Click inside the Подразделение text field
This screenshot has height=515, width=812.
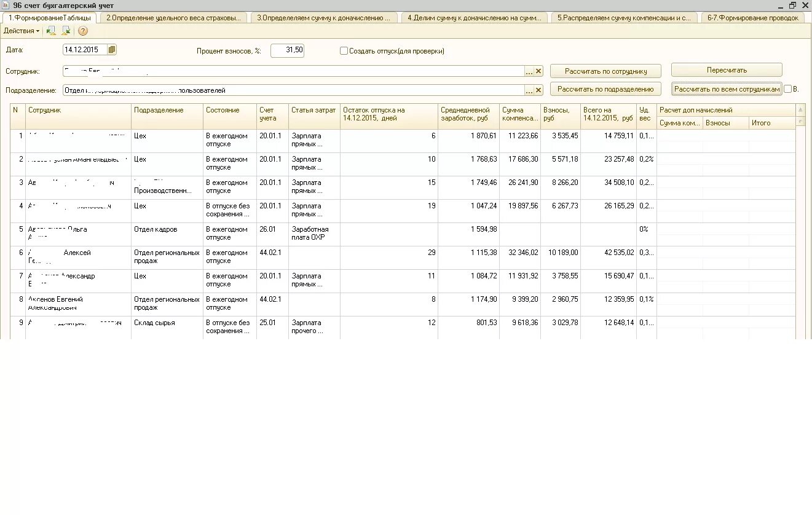click(x=293, y=90)
